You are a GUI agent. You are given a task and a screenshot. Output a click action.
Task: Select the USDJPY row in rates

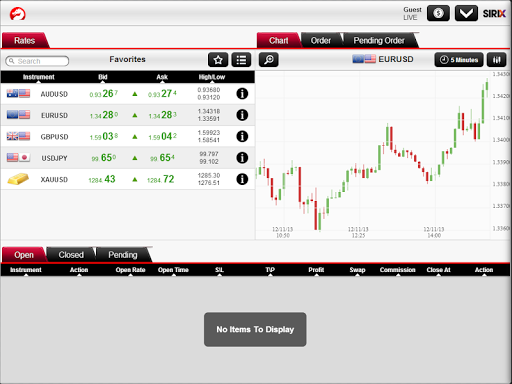[x=128, y=158]
